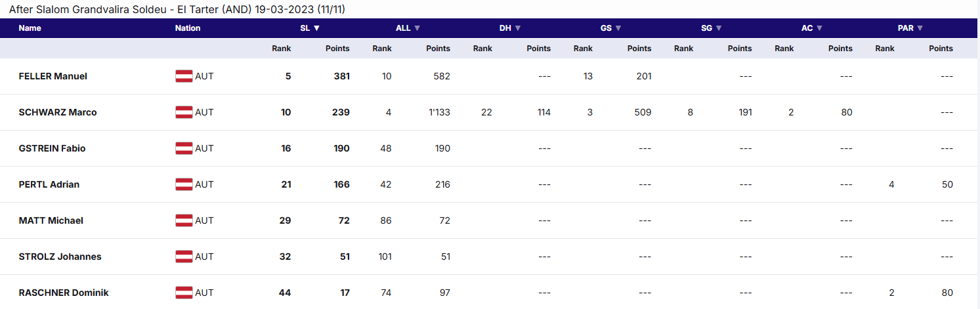Open GSTREIN Fabio athlete profile
The image size is (980, 309).
[x=52, y=148]
